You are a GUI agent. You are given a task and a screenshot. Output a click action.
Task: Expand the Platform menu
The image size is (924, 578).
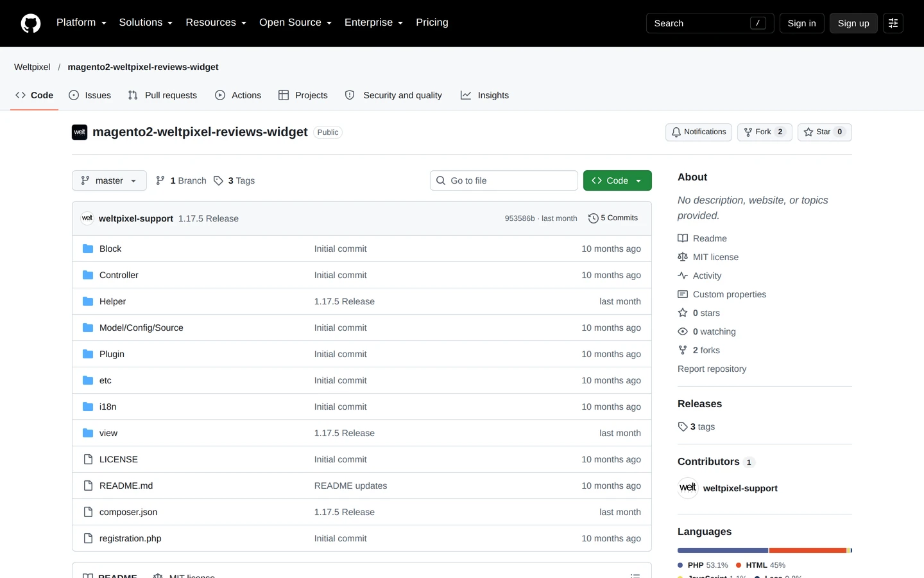[81, 22]
